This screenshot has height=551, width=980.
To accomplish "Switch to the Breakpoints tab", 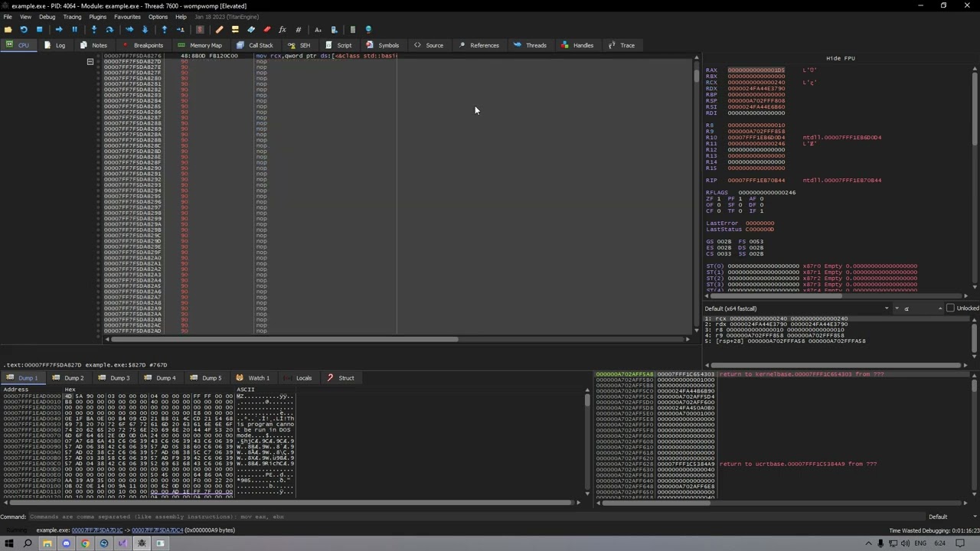I will click(x=142, y=45).
